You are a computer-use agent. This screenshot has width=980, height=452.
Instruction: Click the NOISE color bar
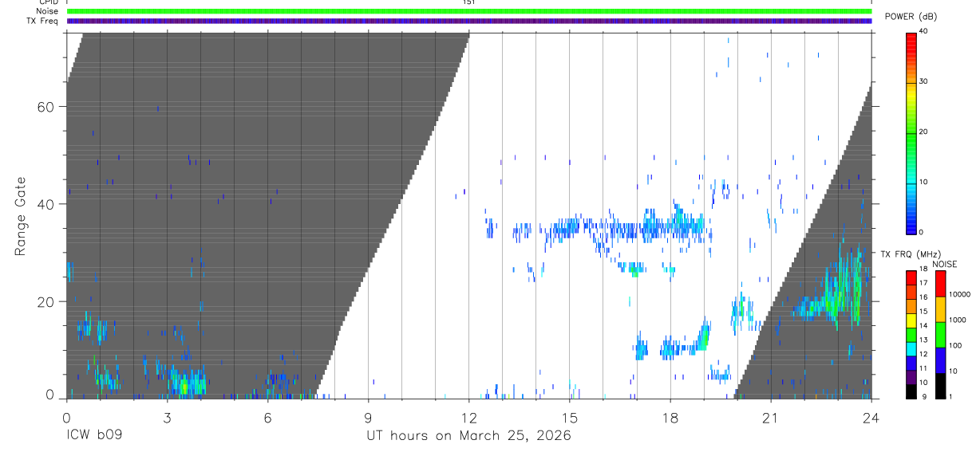point(940,334)
